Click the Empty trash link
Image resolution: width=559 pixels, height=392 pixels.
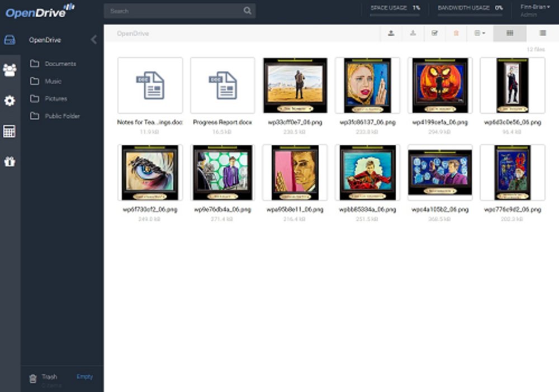[84, 377]
